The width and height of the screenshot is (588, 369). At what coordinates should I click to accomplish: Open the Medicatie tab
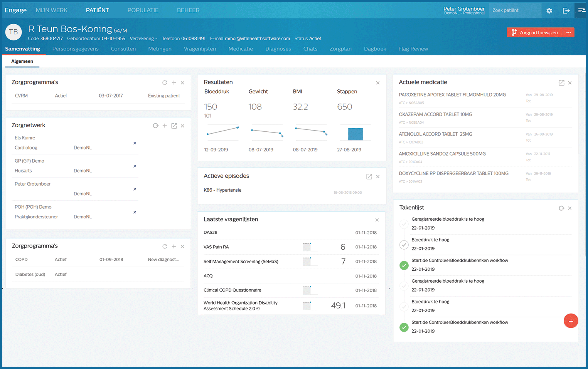[x=241, y=49]
